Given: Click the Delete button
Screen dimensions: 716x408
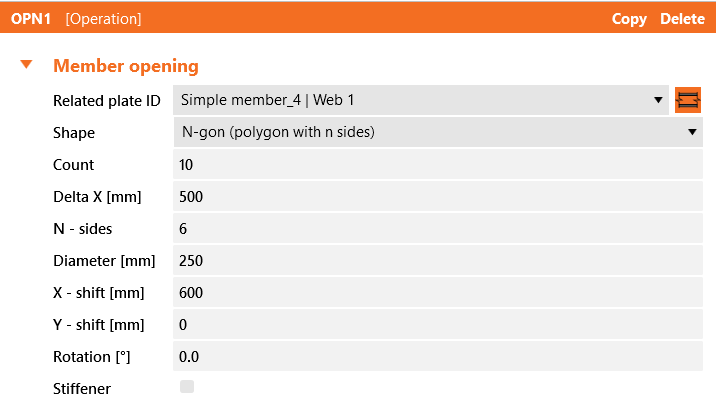Looking at the screenshot, I should click(682, 19).
